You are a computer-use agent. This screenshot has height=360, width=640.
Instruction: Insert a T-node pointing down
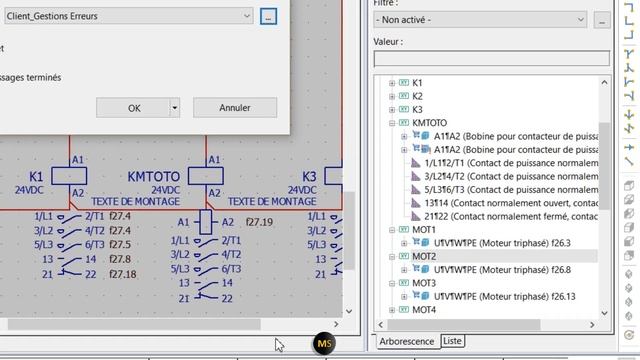(x=629, y=53)
